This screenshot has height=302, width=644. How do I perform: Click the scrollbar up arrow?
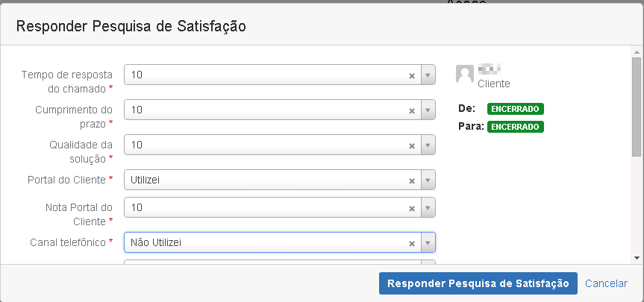pyautogui.click(x=637, y=53)
